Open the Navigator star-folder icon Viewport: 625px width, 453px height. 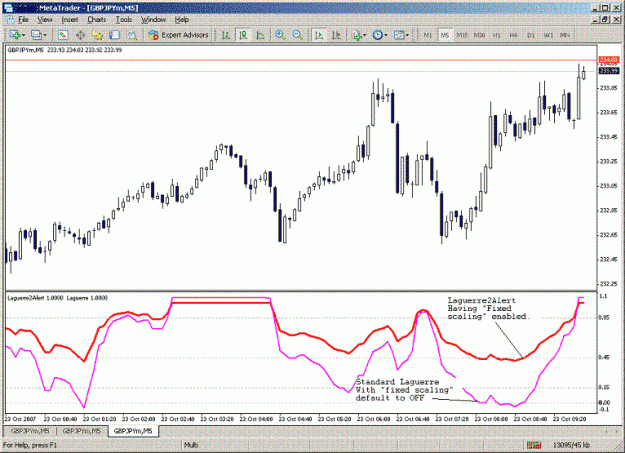[97, 35]
